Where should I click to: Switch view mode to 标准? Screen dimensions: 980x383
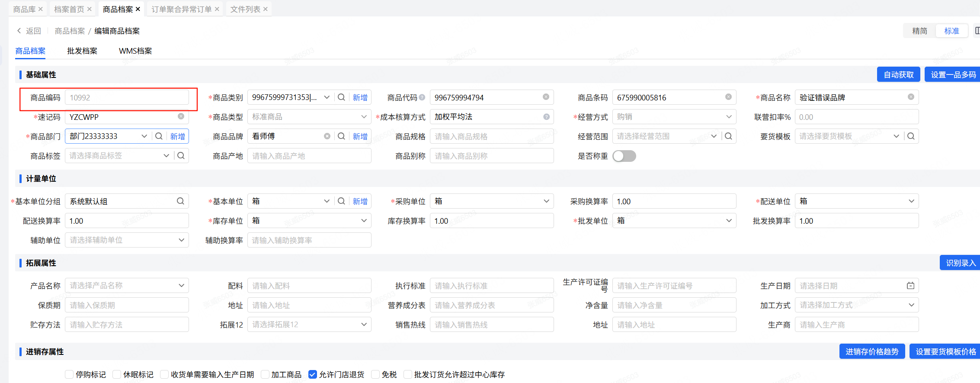pyautogui.click(x=951, y=31)
